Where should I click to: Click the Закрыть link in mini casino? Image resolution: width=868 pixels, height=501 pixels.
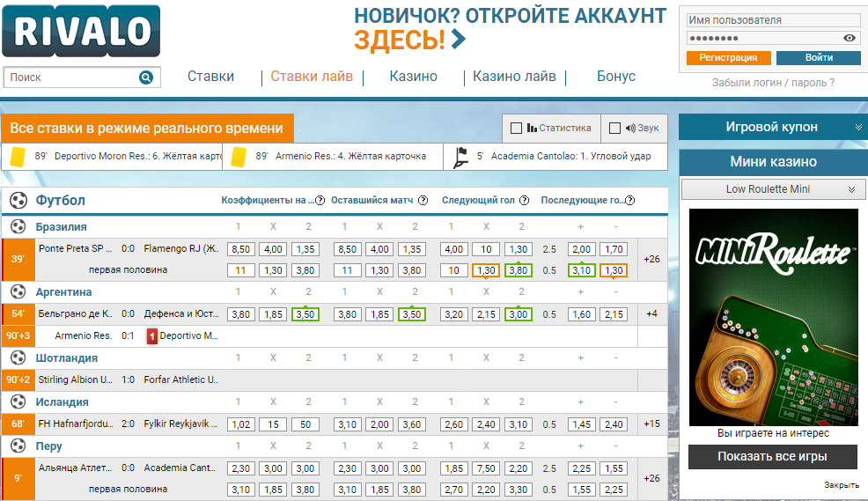pos(842,485)
